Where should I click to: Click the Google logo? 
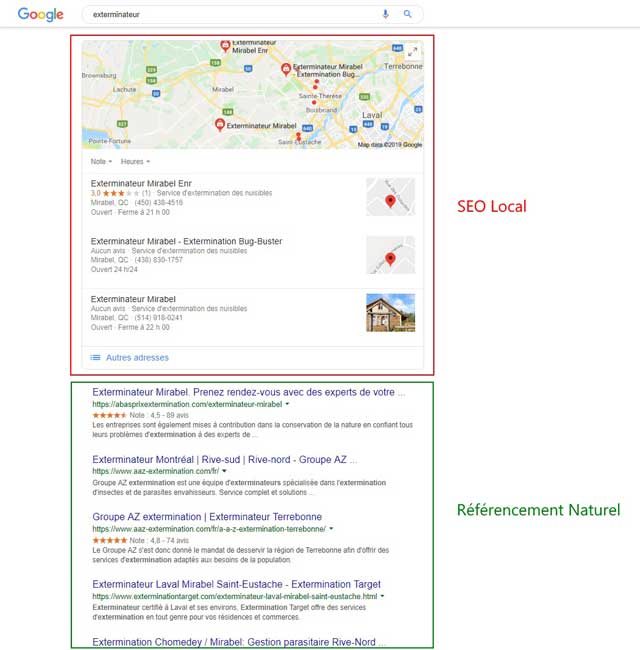pos(40,15)
